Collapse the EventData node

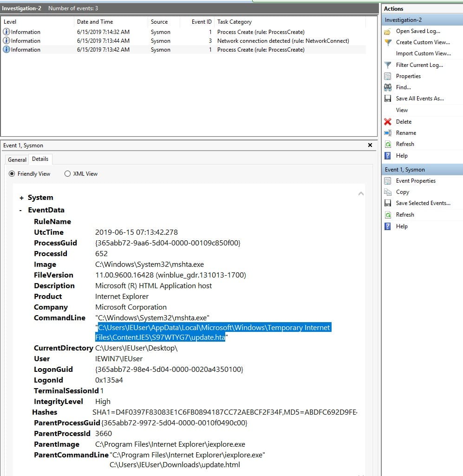click(x=20, y=210)
